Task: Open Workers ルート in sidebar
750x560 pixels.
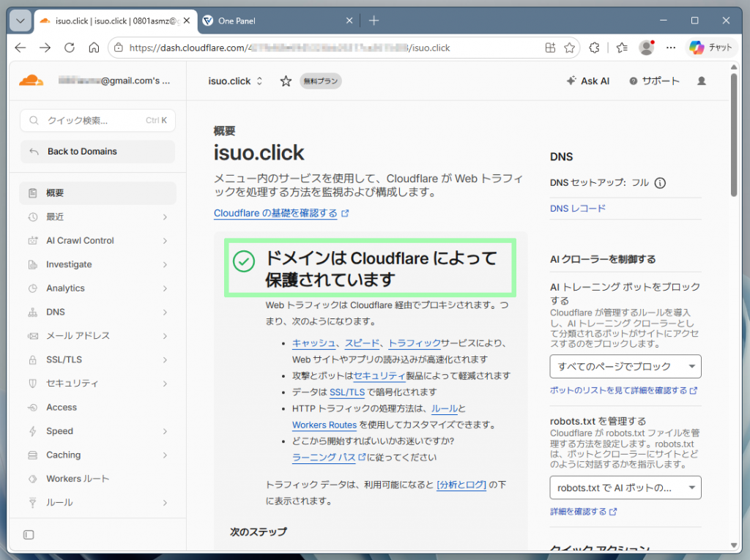Action: tap(97, 479)
